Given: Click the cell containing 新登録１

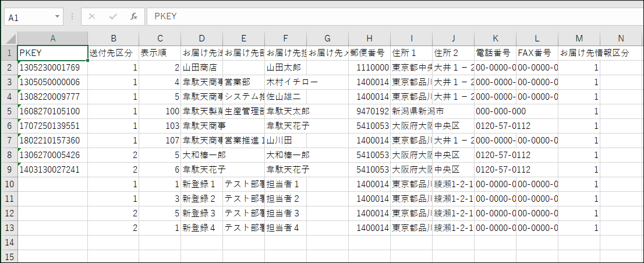Looking at the screenshot, I should (x=201, y=184).
